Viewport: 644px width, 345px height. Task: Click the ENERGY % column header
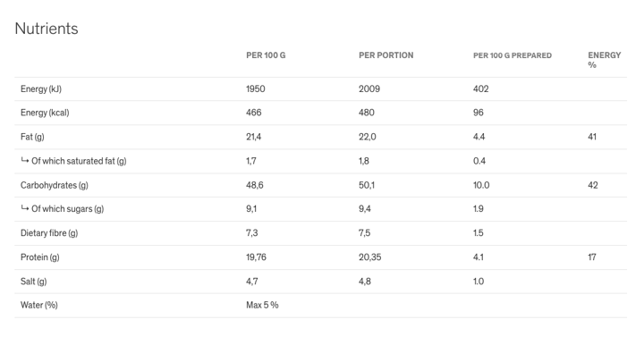pyautogui.click(x=604, y=60)
